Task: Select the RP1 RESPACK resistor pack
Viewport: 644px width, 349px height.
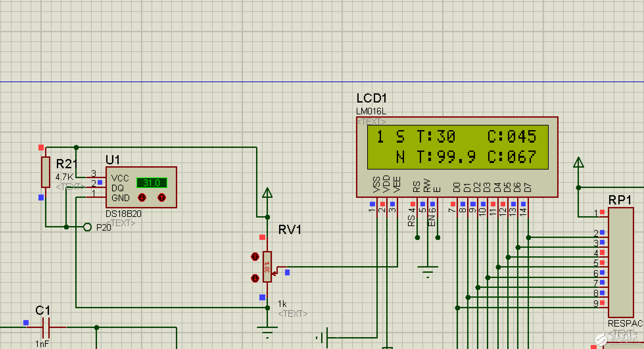Action: pyautogui.click(x=621, y=262)
